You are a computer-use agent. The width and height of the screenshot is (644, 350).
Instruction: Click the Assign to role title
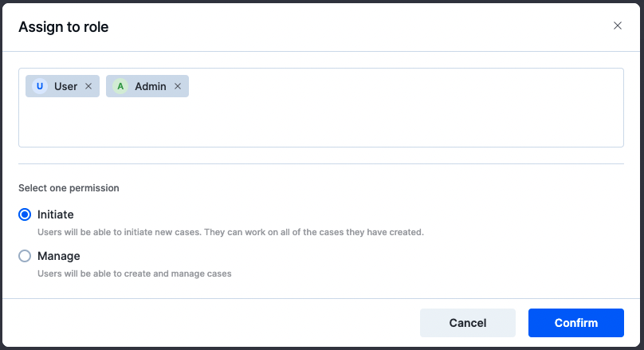64,27
